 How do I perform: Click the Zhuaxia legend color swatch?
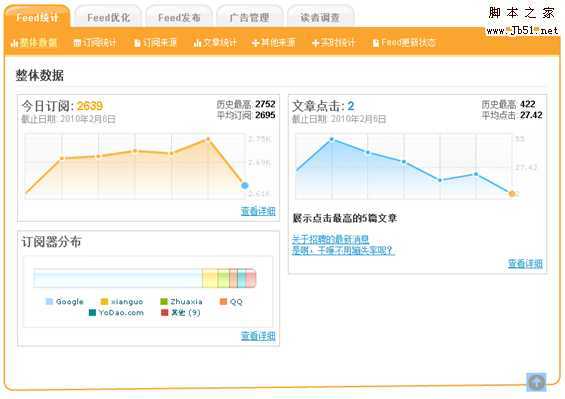pyautogui.click(x=164, y=301)
